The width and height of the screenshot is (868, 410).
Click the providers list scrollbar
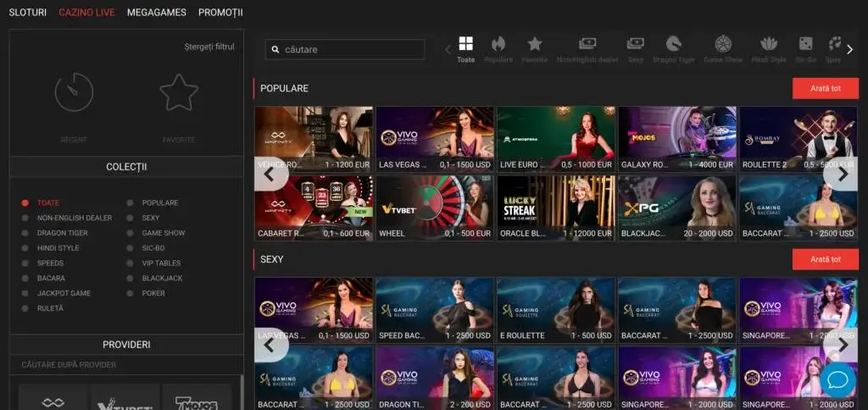242,392
